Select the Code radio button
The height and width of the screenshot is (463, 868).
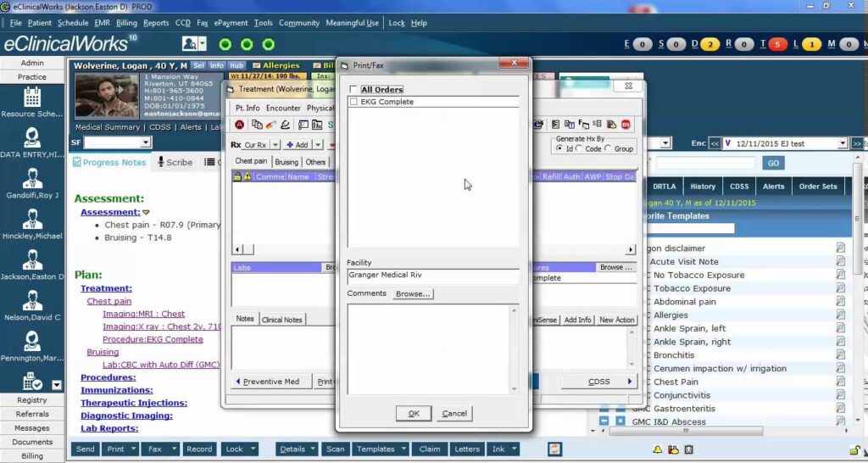[x=579, y=148]
